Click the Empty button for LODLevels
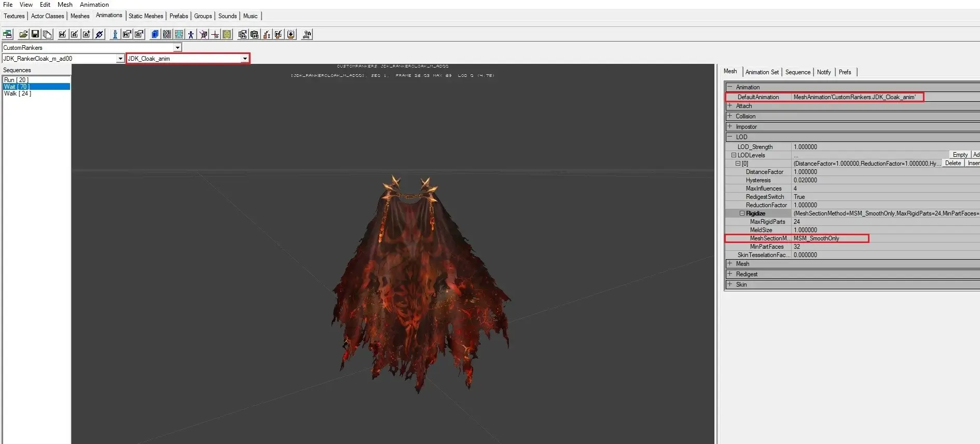Image resolution: width=980 pixels, height=444 pixels. (x=960, y=155)
